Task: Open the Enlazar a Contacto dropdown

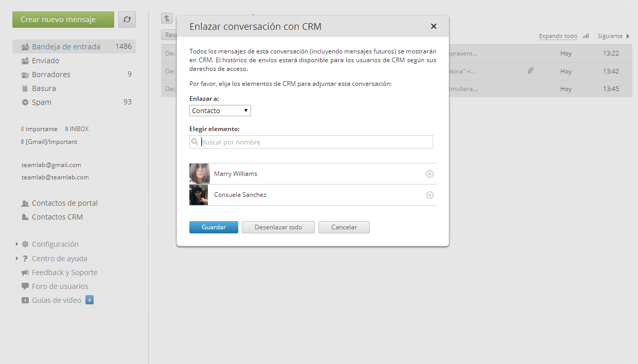Action: [x=220, y=111]
